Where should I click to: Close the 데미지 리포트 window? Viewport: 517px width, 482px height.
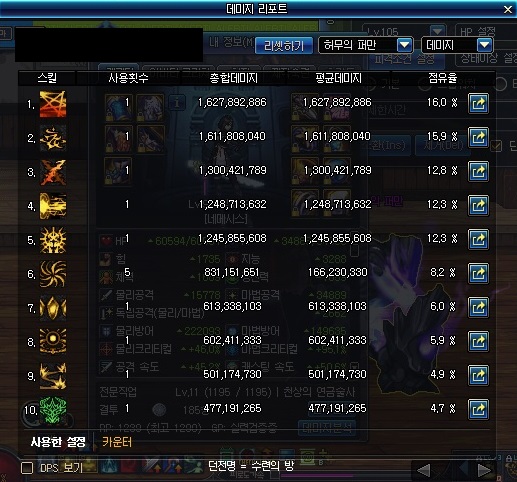coord(508,9)
